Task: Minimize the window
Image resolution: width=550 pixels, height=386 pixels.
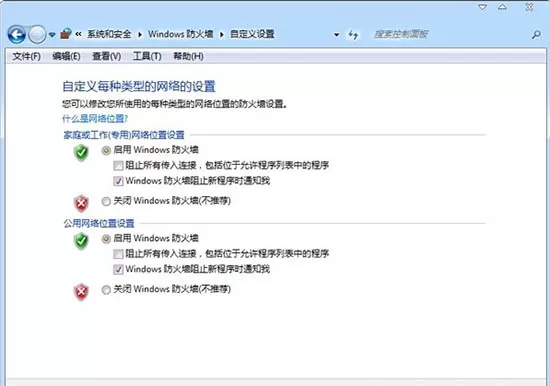Action: 483,7
